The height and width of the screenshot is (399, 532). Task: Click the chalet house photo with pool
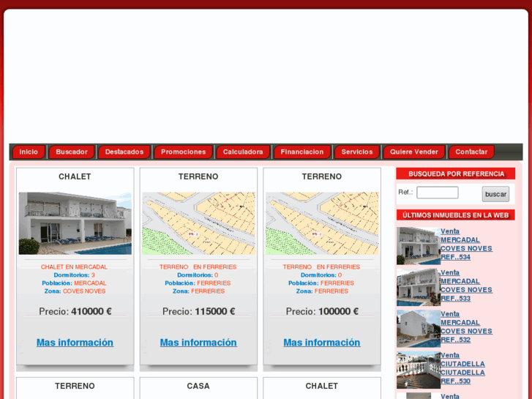coord(75,223)
